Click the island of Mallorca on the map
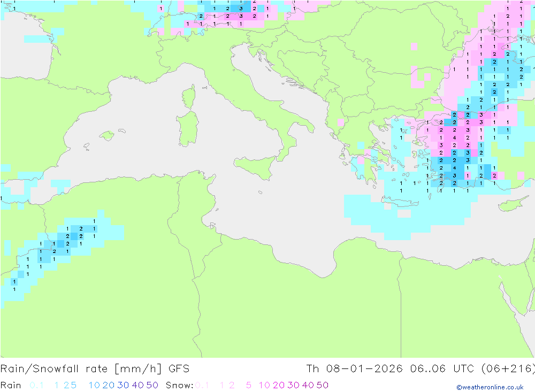The height and width of the screenshot is (392, 535). point(107,136)
